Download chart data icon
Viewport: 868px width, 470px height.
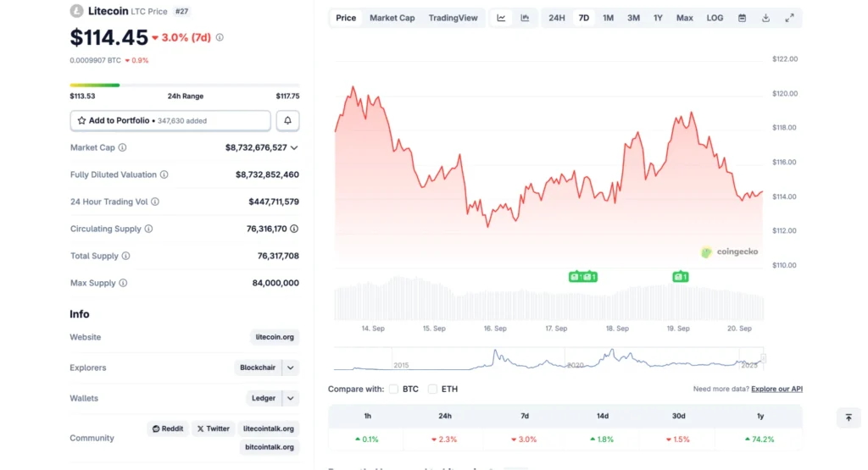click(765, 18)
